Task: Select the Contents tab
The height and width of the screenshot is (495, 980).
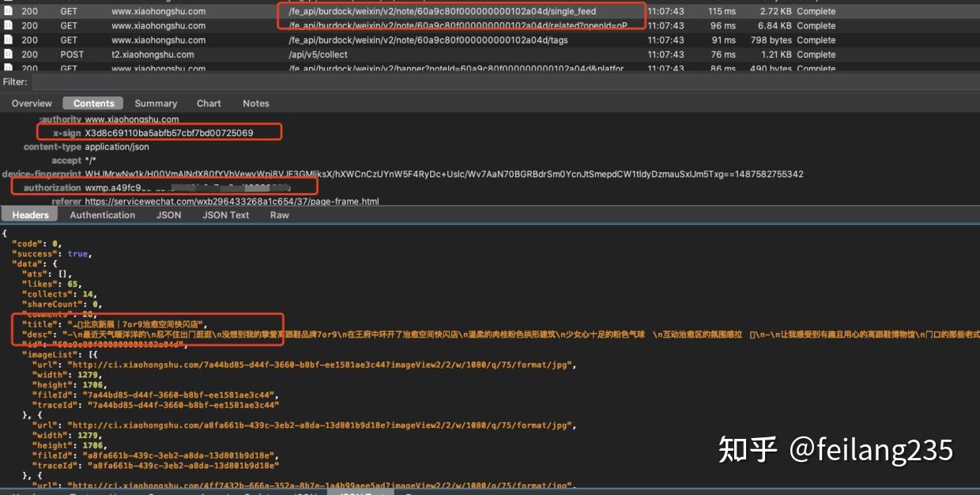Action: point(94,104)
